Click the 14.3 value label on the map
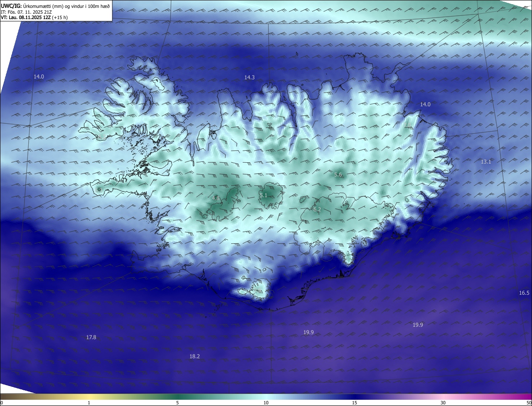 249,78
